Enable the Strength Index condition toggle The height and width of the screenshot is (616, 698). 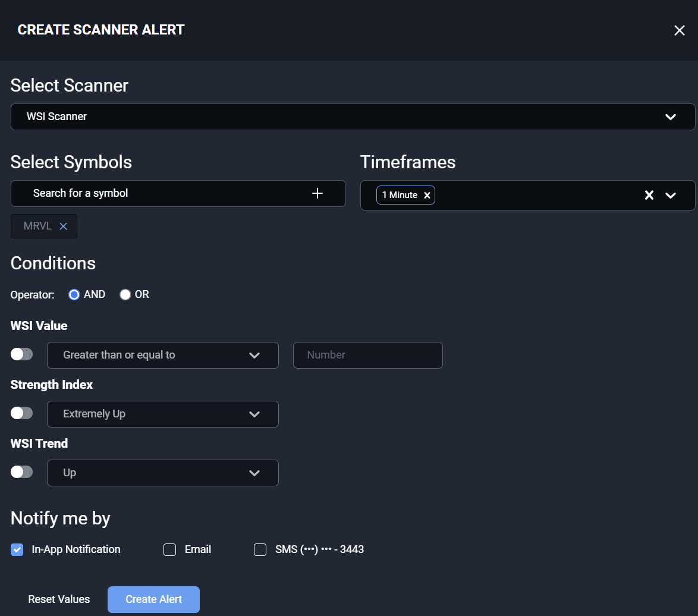(x=22, y=413)
